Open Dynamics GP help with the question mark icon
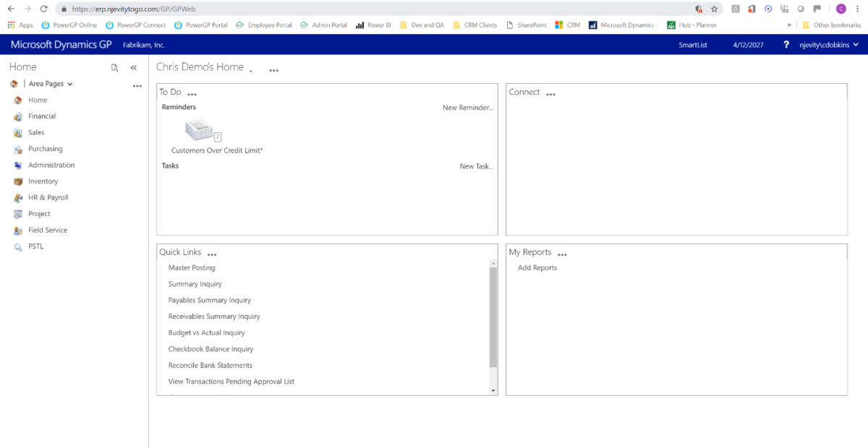Viewport: 868px width, 448px height. (786, 44)
